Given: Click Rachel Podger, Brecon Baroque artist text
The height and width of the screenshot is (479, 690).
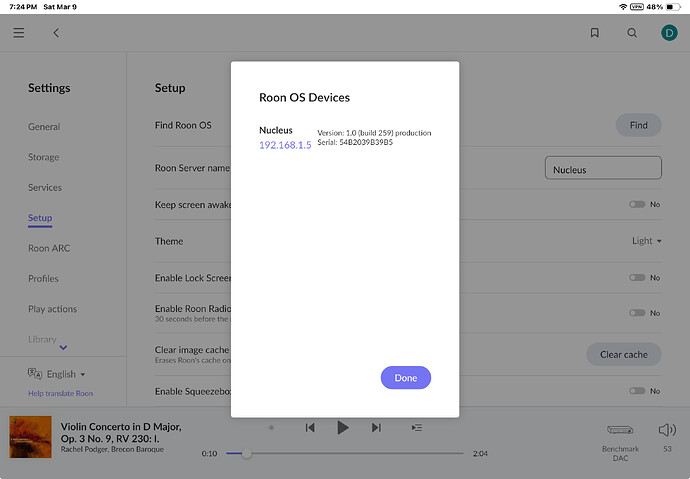Looking at the screenshot, I should coord(112,449).
